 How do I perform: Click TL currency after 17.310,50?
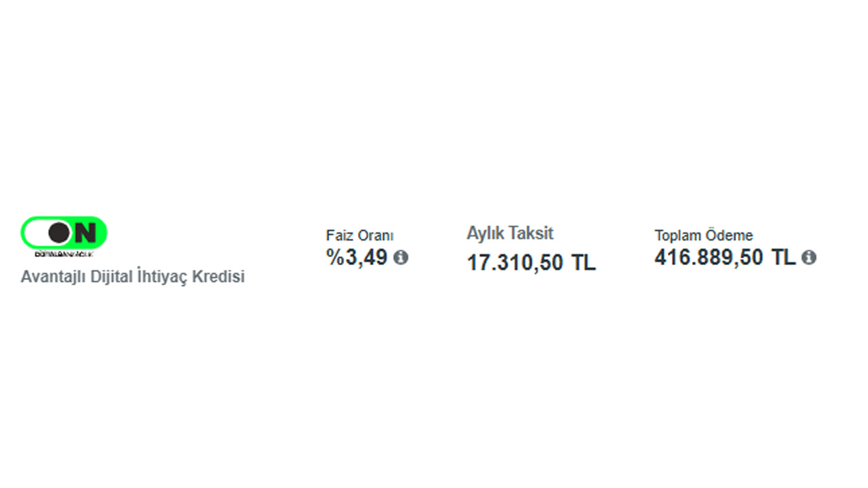click(x=583, y=263)
